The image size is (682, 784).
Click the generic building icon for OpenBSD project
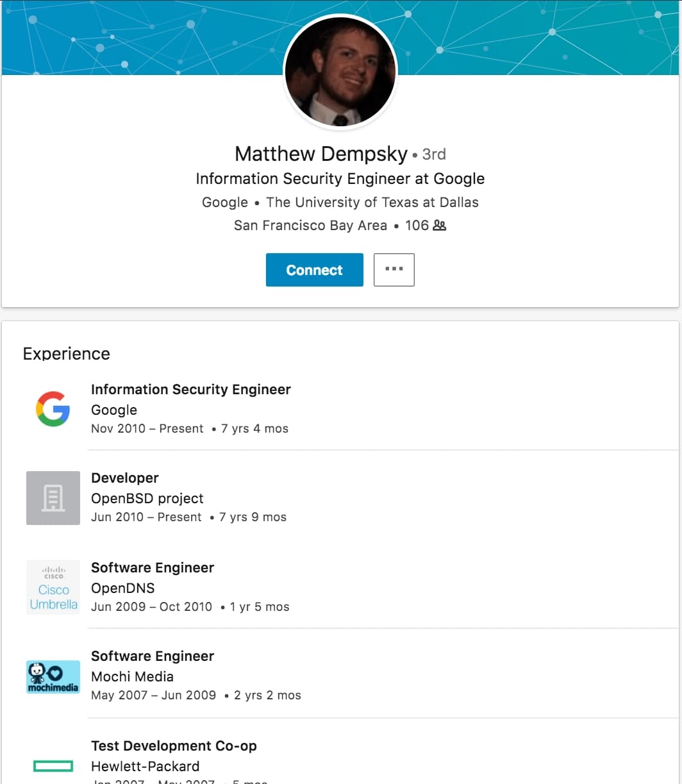tap(53, 497)
